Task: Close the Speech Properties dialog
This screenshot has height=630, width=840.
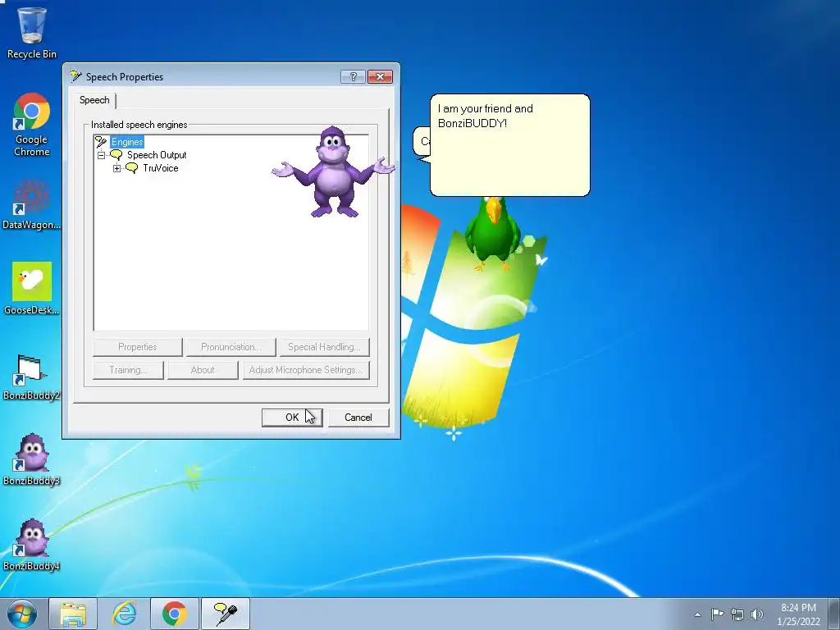Action: (x=381, y=76)
